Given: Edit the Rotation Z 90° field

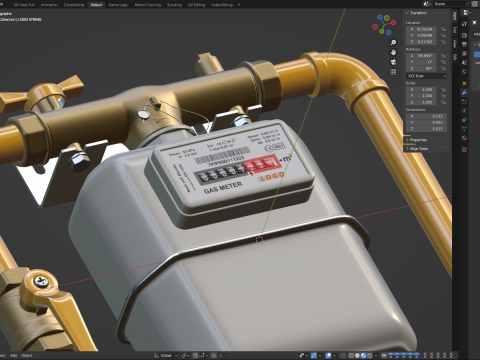Looking at the screenshot, I should [421, 68].
